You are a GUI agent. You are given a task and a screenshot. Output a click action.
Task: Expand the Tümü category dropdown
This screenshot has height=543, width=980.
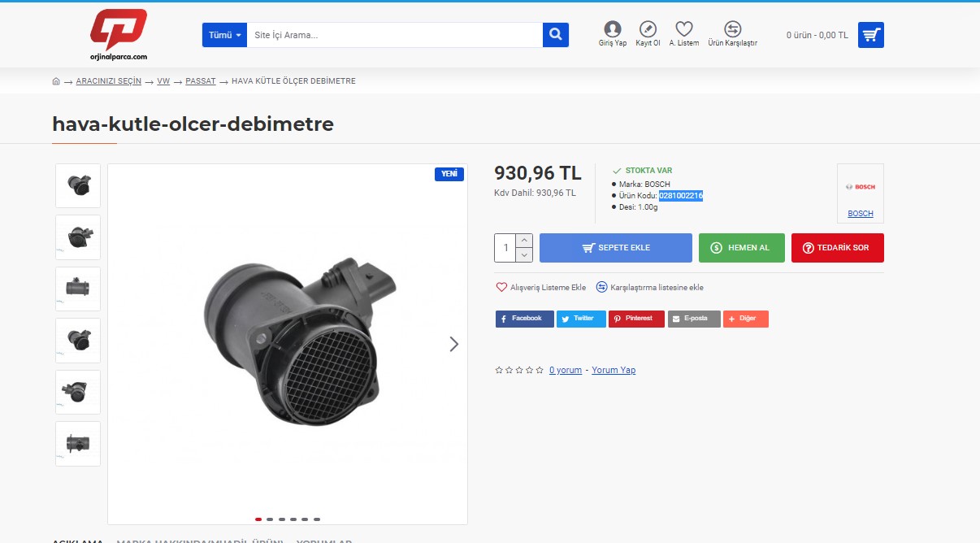click(225, 35)
